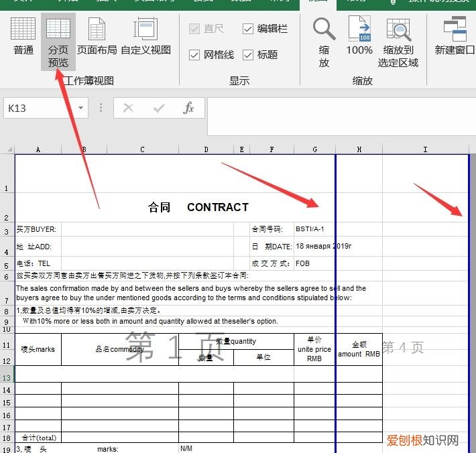Click the unite price RMB header cell
Image resolution: width=476 pixels, height=453 pixels.
click(x=314, y=350)
